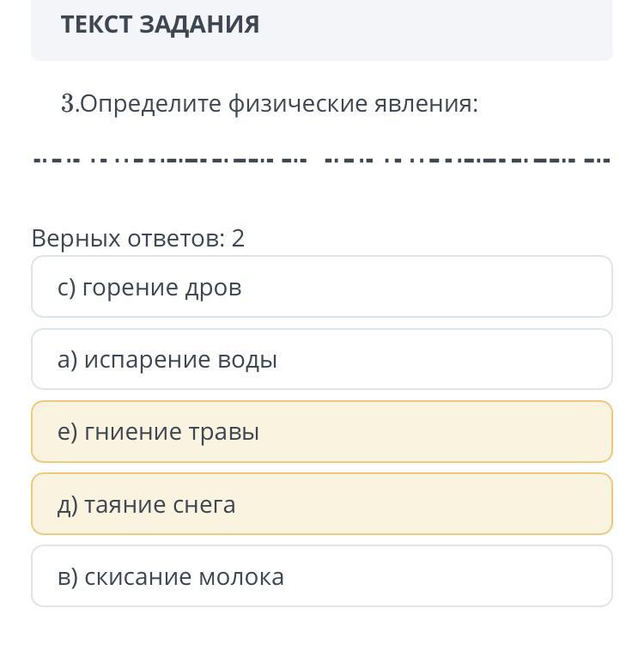Deselect the highlighted 'е) гниение травы' answer
This screenshot has height=645, width=644.
[x=321, y=431]
